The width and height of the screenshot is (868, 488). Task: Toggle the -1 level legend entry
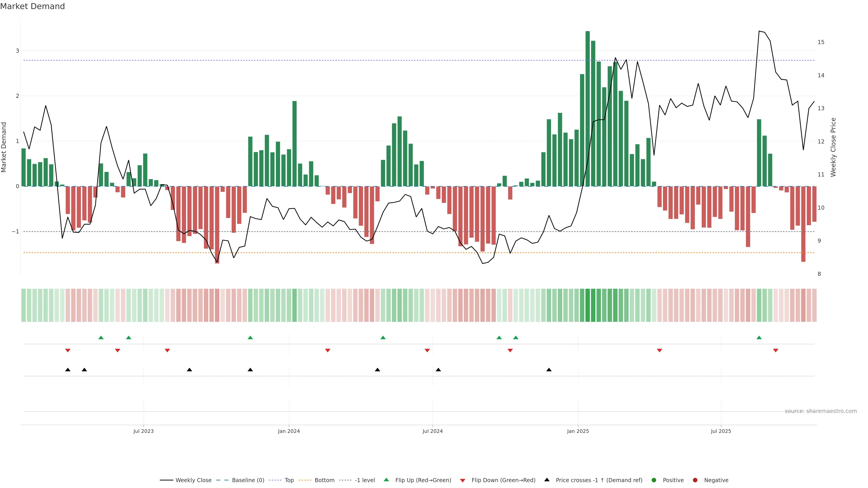pyautogui.click(x=365, y=480)
